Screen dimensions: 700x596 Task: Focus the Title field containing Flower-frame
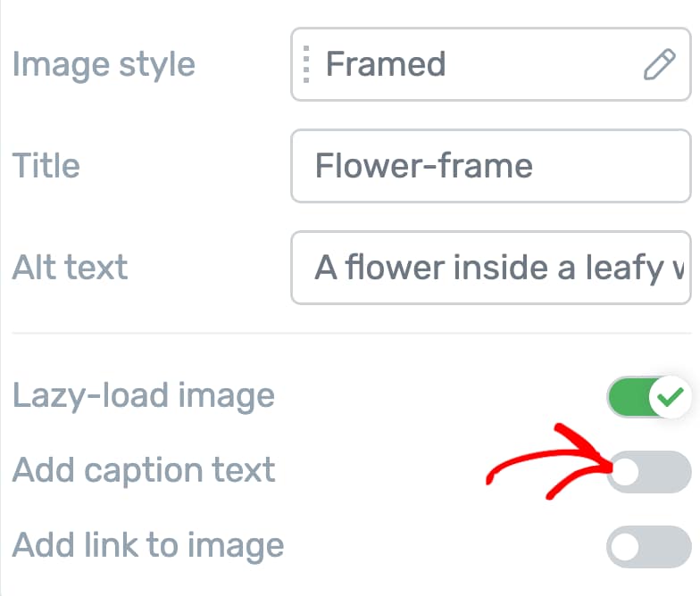489,166
